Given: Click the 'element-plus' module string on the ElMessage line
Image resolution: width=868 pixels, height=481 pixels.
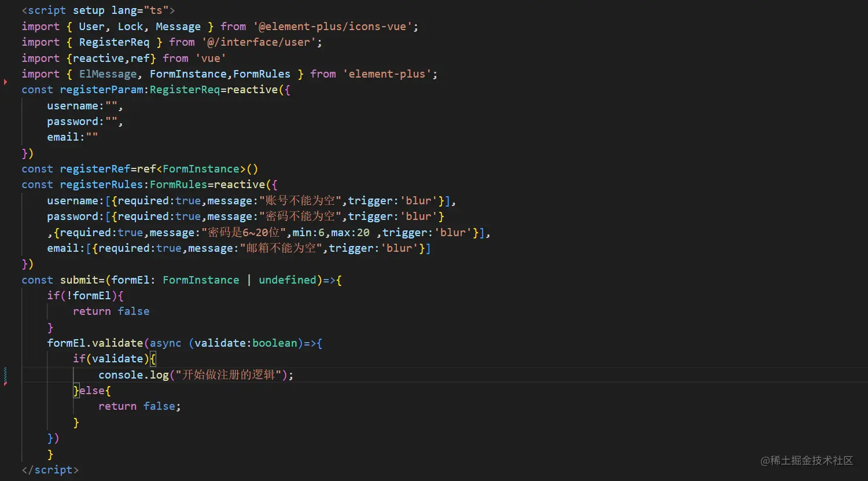Looking at the screenshot, I should click(x=387, y=74).
